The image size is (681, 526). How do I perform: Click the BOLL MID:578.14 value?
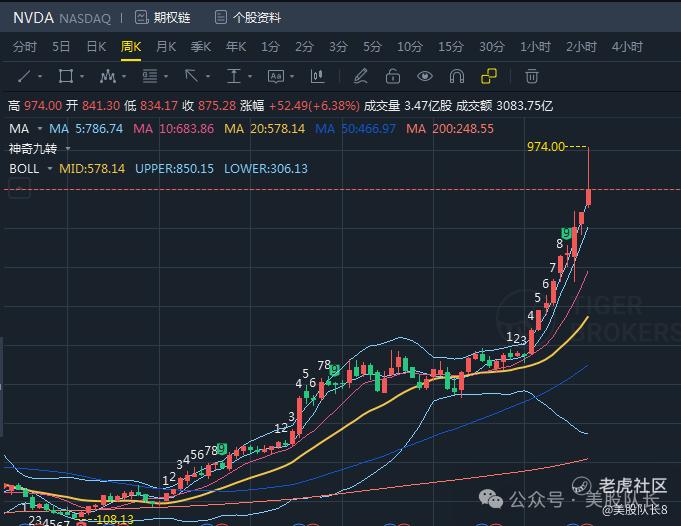pyautogui.click(x=92, y=169)
